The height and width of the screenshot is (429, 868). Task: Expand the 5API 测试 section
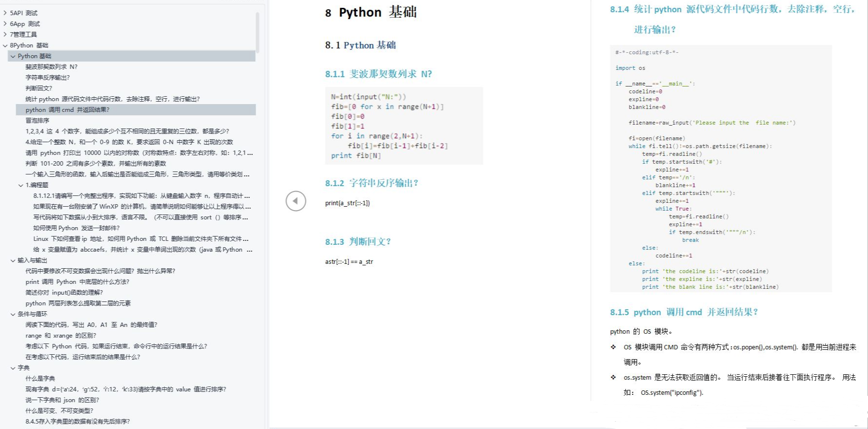pos(5,13)
